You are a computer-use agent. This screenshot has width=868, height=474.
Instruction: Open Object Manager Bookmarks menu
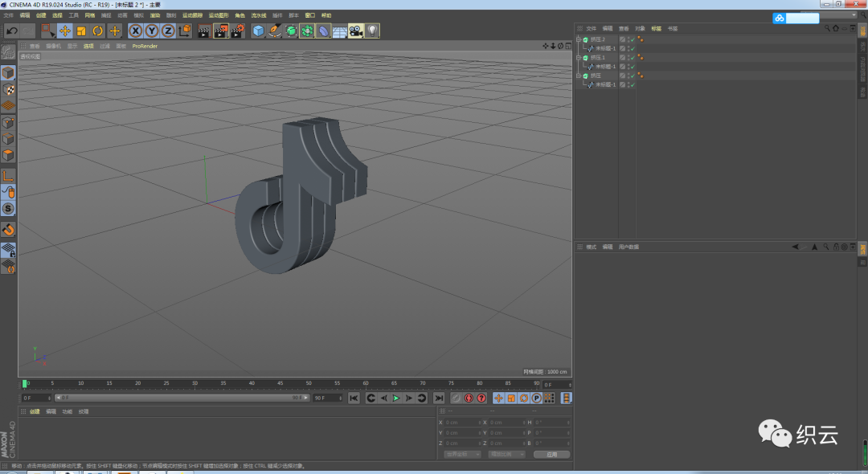coord(673,28)
